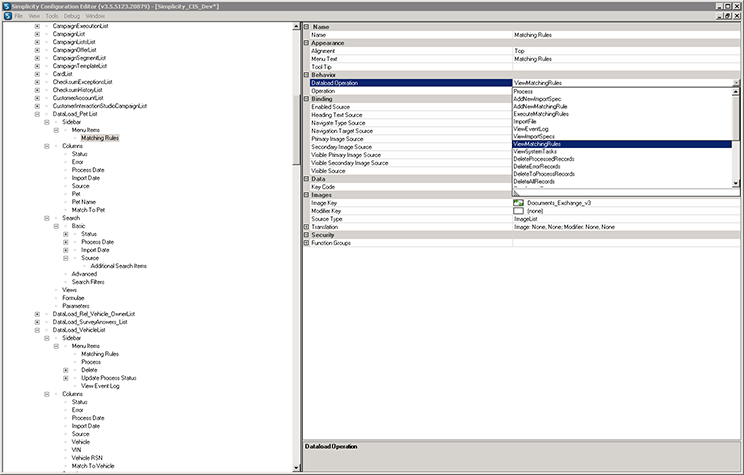This screenshot has height=475, width=744.
Task: Collapse the Binding property category
Action: (307, 99)
